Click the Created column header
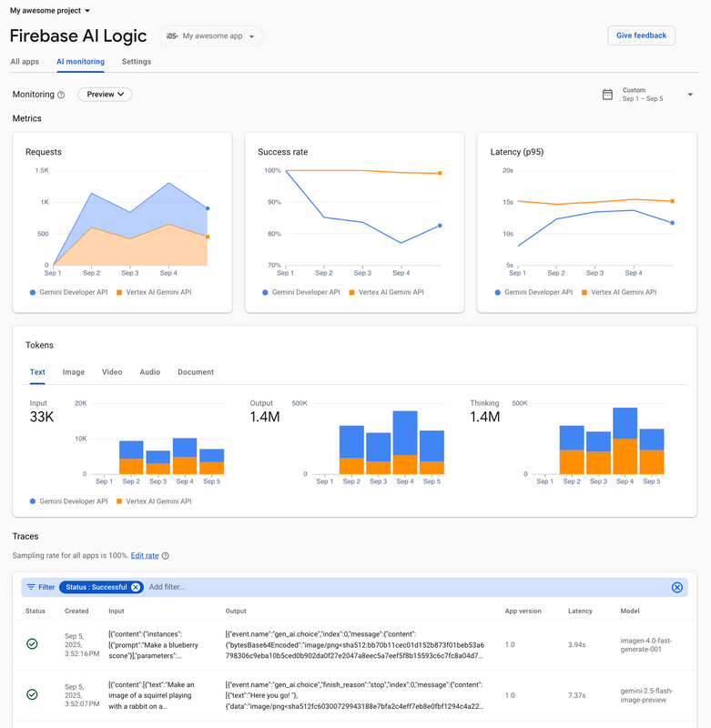The image size is (711, 728). 76,611
